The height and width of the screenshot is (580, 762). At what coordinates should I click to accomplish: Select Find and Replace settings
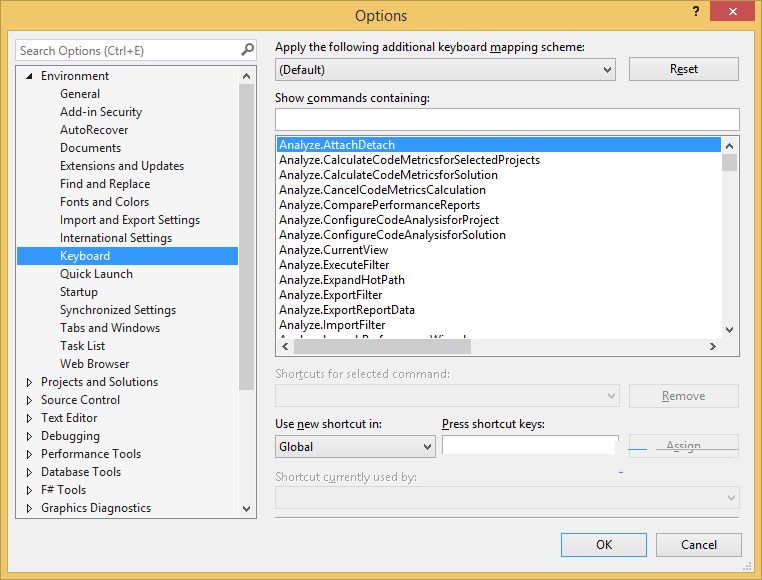[x=105, y=184]
